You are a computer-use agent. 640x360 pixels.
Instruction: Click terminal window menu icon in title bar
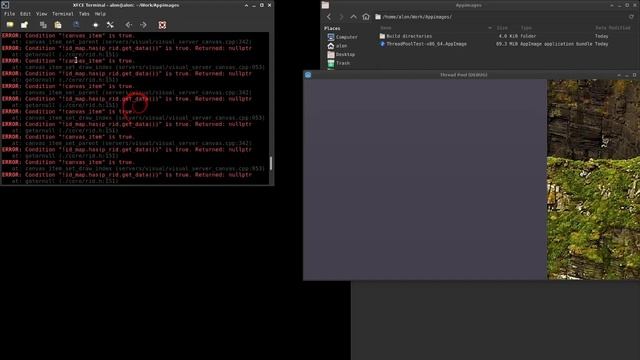point(5,5)
